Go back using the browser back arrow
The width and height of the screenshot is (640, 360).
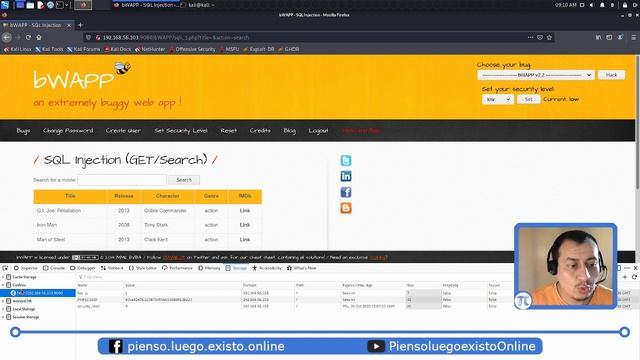point(7,37)
